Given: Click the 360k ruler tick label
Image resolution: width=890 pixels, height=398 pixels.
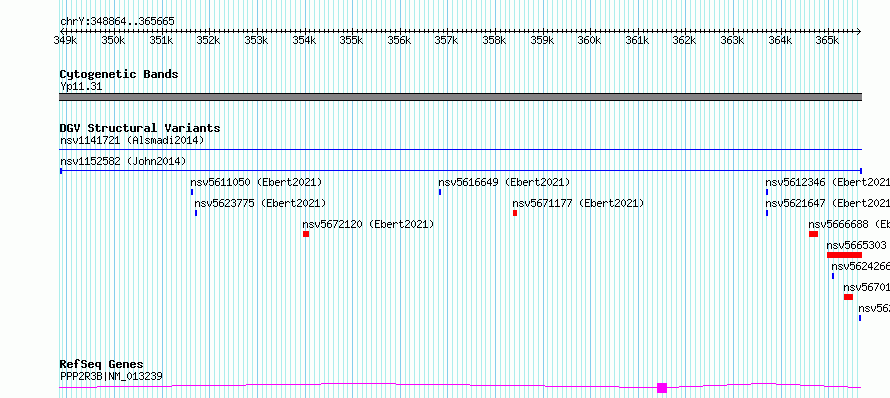Looking at the screenshot, I should (589, 40).
